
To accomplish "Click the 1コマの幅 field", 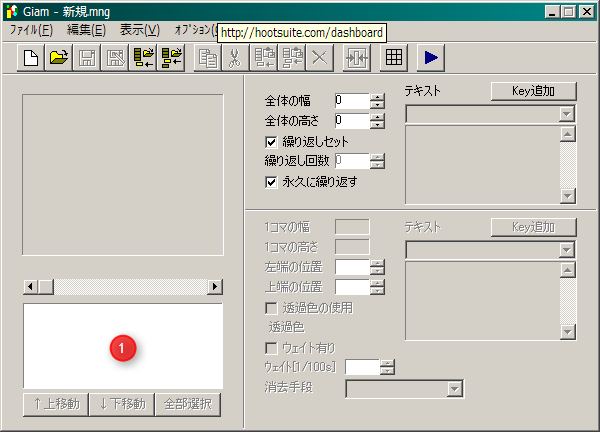I will [352, 227].
